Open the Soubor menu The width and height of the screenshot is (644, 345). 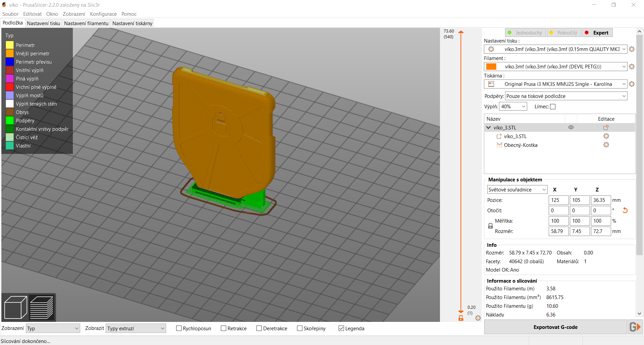click(x=10, y=14)
